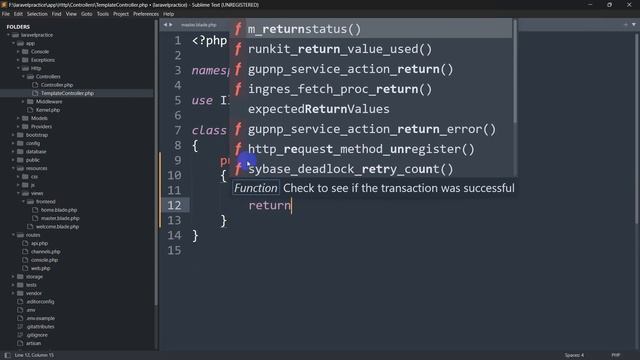
Task: Select the expectedReturnValues completion
Action: pyautogui.click(x=371, y=109)
